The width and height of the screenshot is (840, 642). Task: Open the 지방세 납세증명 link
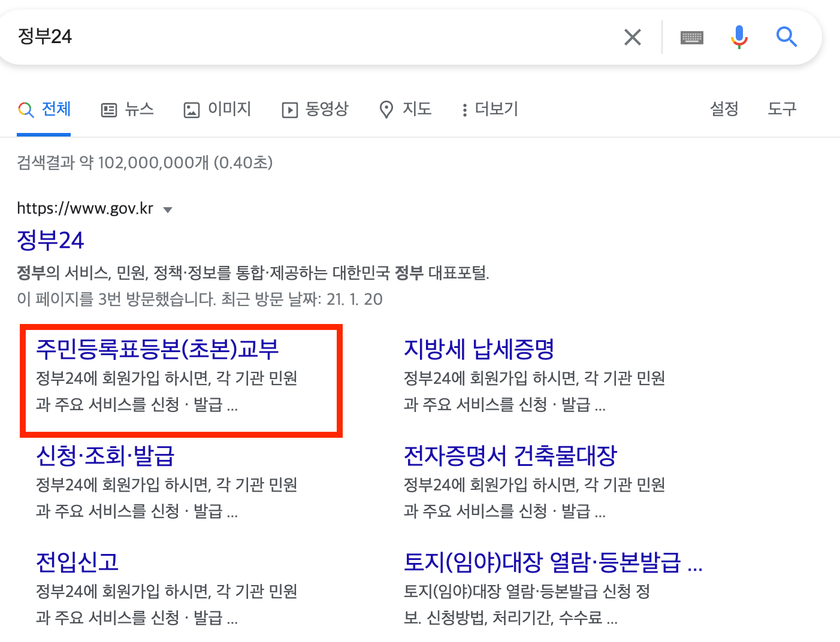click(479, 349)
